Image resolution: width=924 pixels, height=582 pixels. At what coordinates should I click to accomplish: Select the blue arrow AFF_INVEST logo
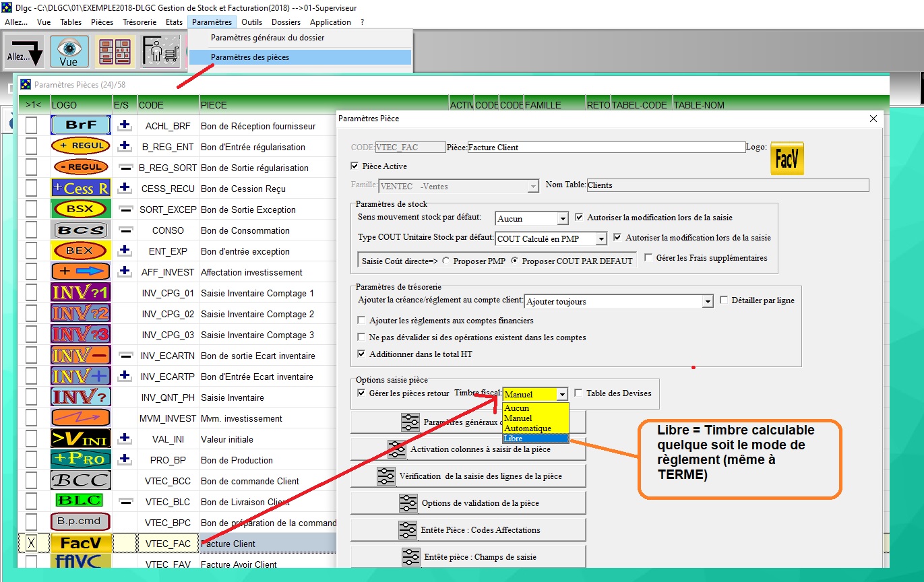click(80, 271)
